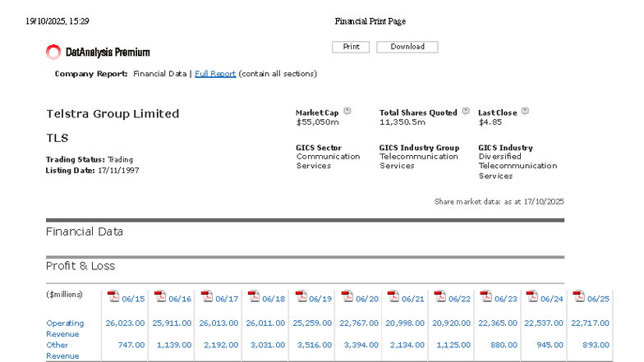The image size is (644, 362).
Task: Select Other Revenue value 1,139.00
Action: coord(174,345)
